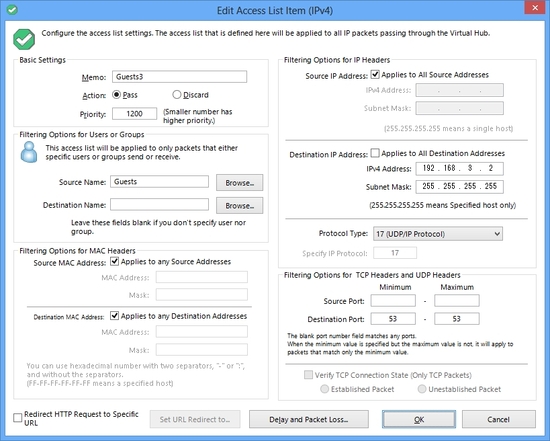Confirm changes with the OK button
Image resolution: width=550 pixels, height=441 pixels.
pos(419,420)
